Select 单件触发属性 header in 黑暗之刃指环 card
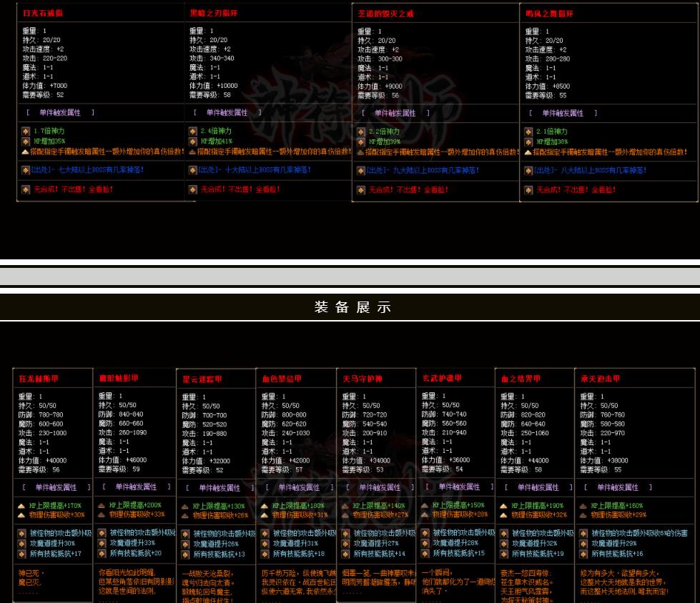The width and height of the screenshot is (700, 603). click(x=224, y=113)
